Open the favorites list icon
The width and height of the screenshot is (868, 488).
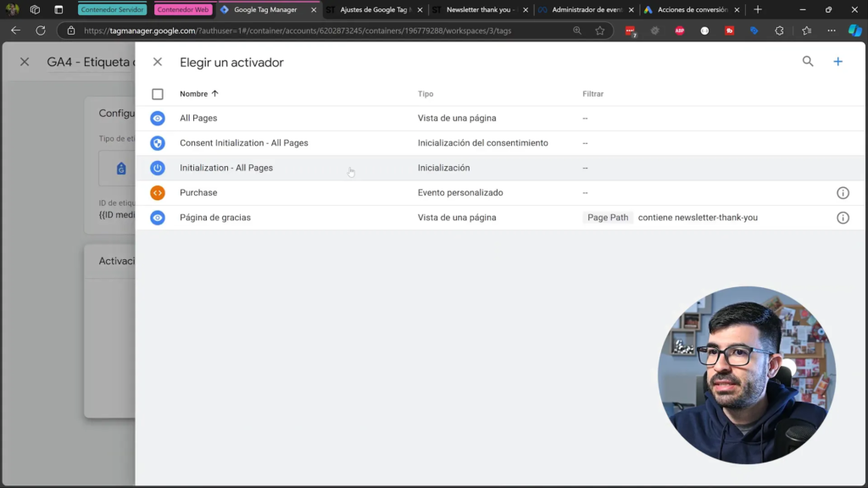pyautogui.click(x=807, y=31)
